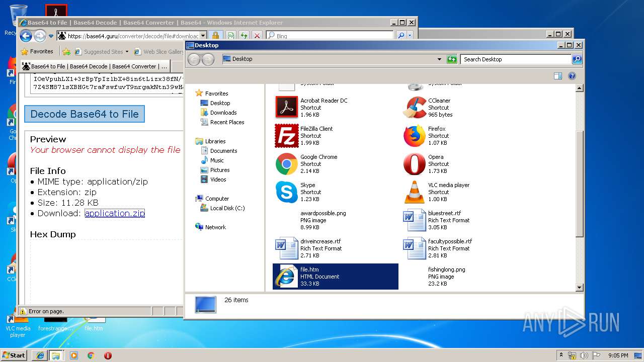Expand the IE search provider dropdown

pyautogui.click(x=410, y=36)
